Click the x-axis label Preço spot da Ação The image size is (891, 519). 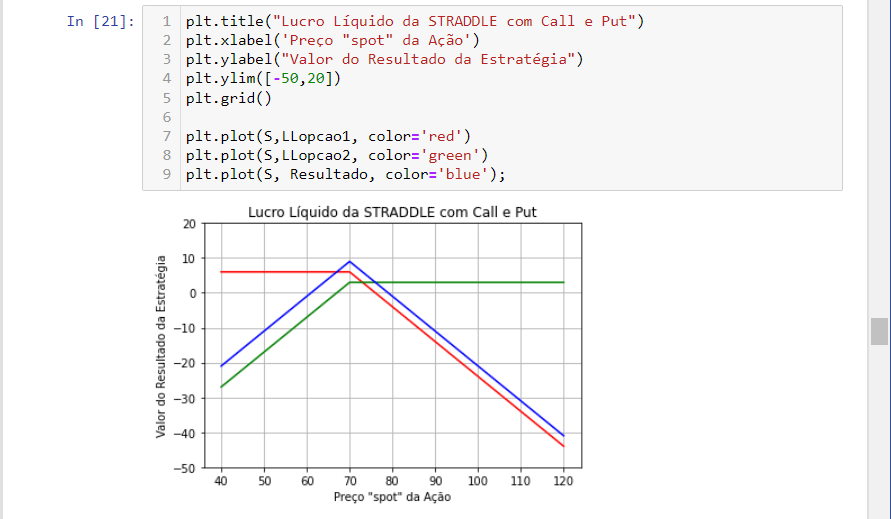pos(391,497)
